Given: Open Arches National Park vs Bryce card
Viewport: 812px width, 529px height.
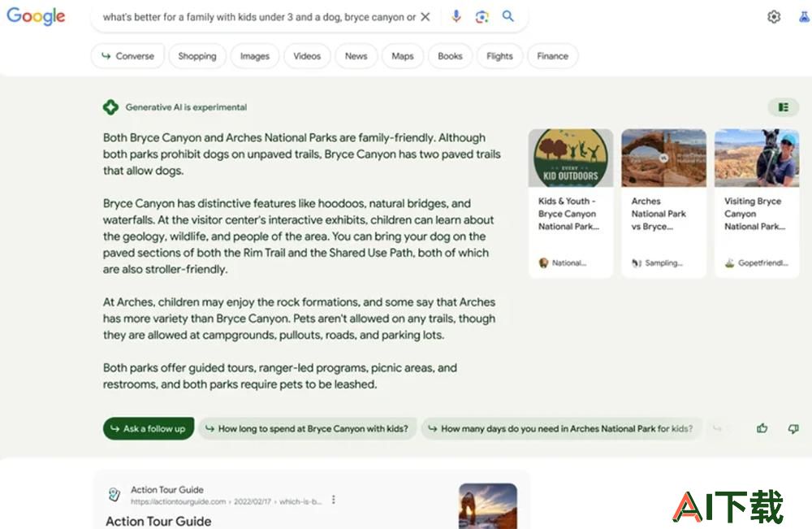Looking at the screenshot, I should coord(663,203).
